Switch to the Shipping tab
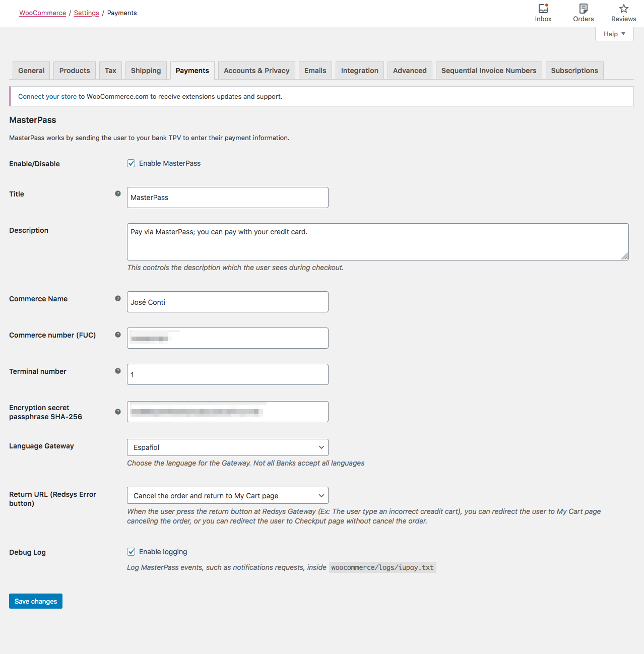The height and width of the screenshot is (654, 644). 146,71
